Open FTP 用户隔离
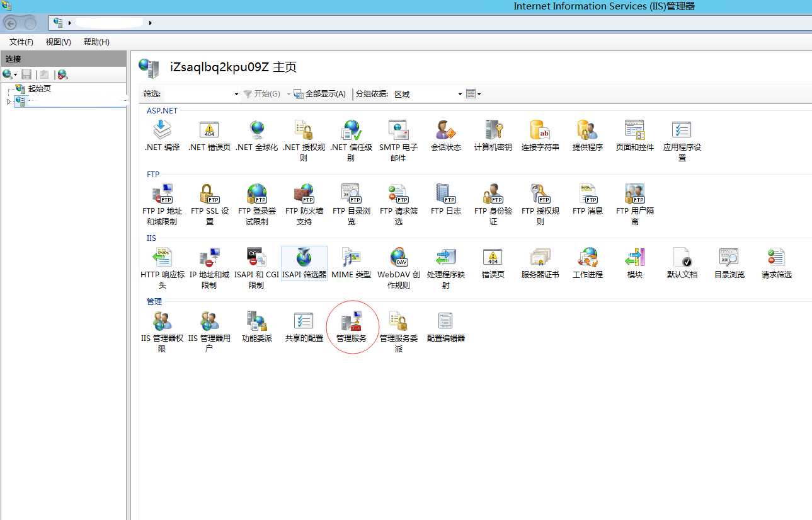 coord(635,205)
